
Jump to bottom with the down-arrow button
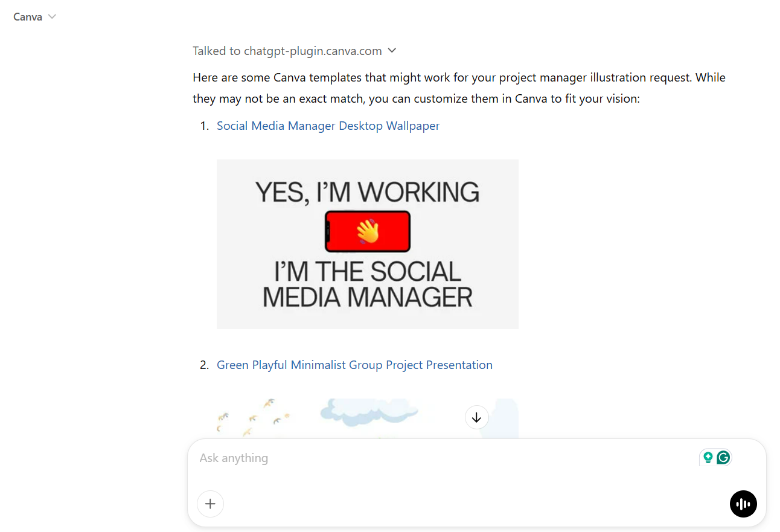[477, 417]
